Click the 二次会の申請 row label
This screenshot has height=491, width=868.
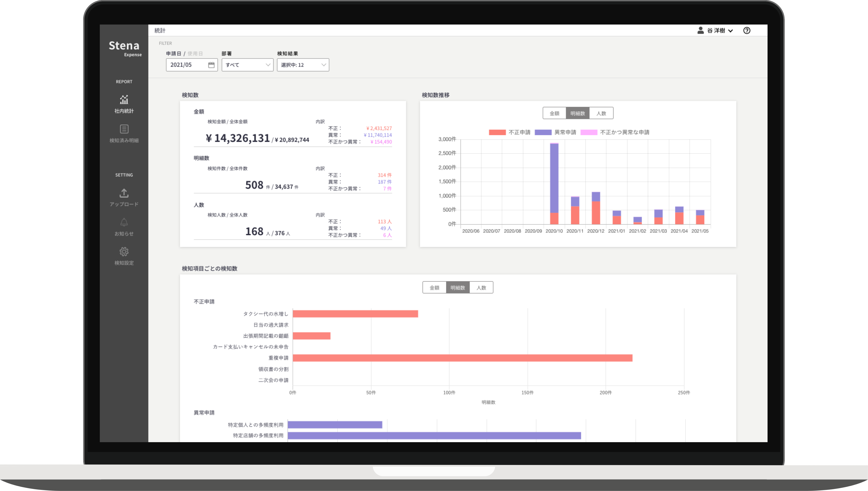pos(273,380)
